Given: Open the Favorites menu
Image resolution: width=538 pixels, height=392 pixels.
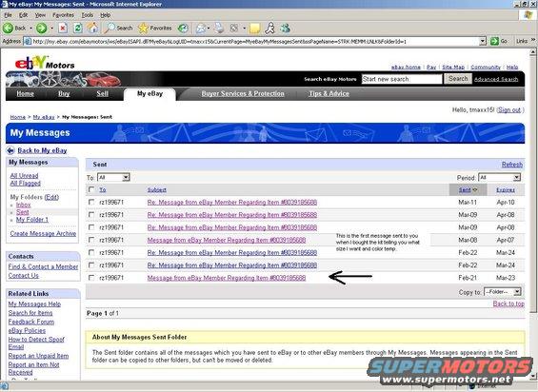Looking at the screenshot, I should tap(63, 15).
